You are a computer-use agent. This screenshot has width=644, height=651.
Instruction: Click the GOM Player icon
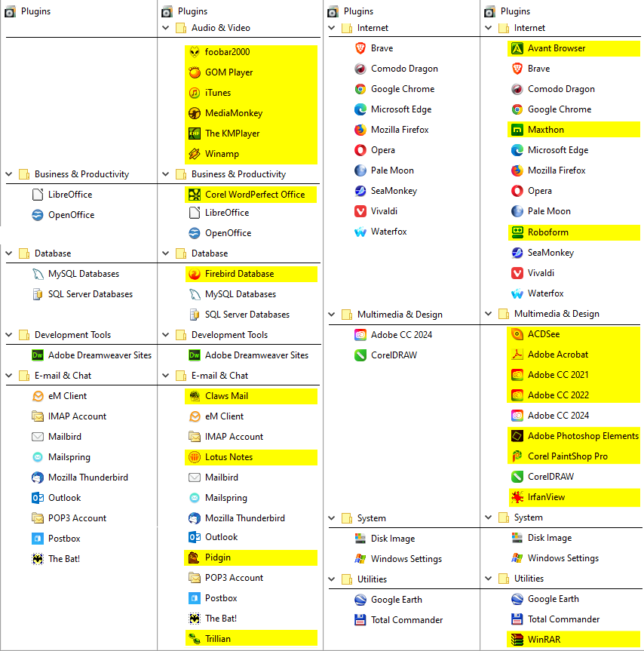(x=195, y=72)
